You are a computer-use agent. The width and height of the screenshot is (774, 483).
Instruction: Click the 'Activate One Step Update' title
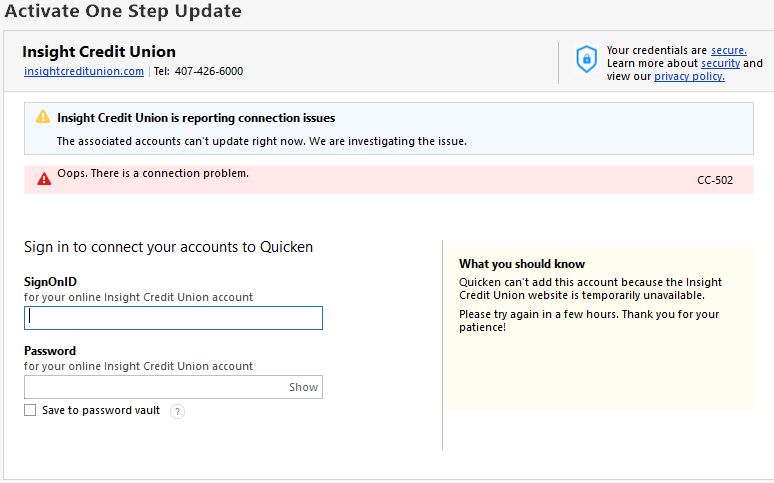coord(123,11)
